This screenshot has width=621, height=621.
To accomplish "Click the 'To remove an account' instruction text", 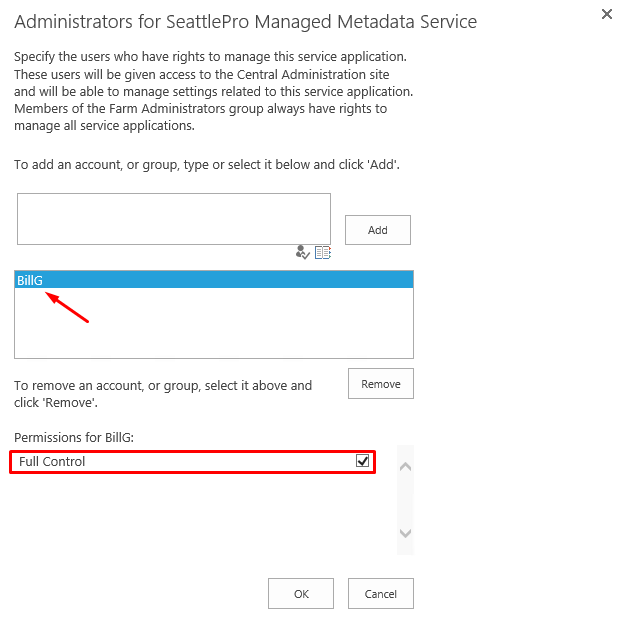I will (163, 394).
